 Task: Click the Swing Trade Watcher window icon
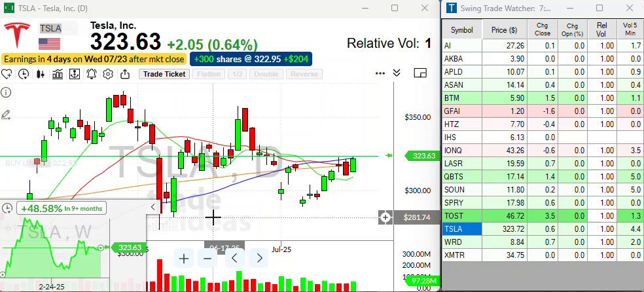coord(452,8)
